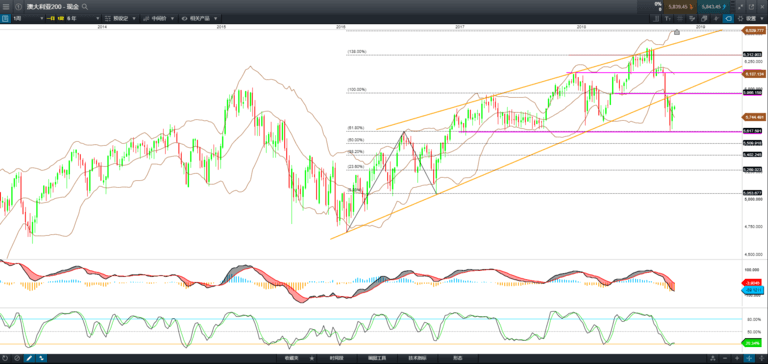Open the 技术指标 technical indicators tab
This screenshot has width=768, height=364.
tap(418, 359)
